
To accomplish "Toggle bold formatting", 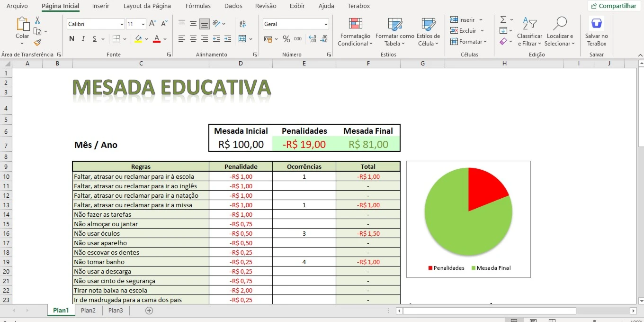I will (x=71, y=39).
